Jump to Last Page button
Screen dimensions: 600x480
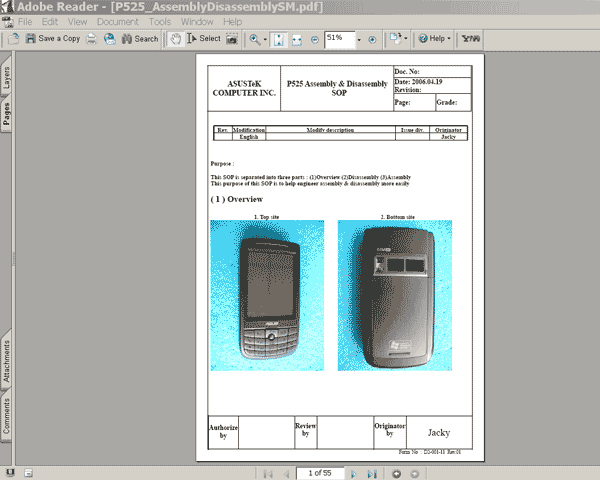tap(372, 474)
